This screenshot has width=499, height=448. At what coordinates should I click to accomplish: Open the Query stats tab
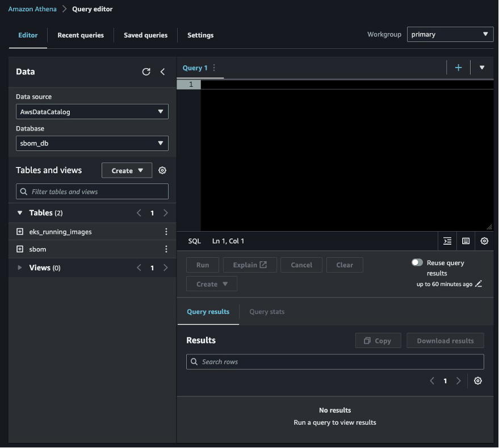pos(266,311)
